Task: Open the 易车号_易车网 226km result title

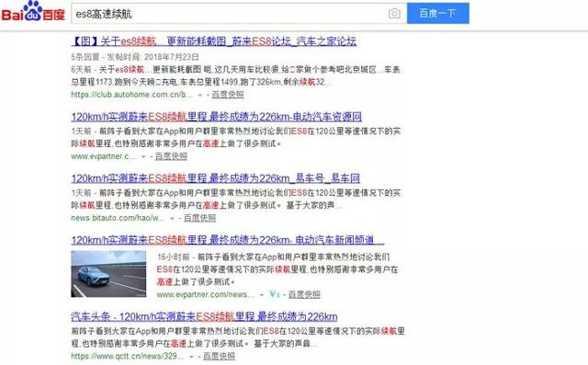Action: pyautogui.click(x=216, y=178)
